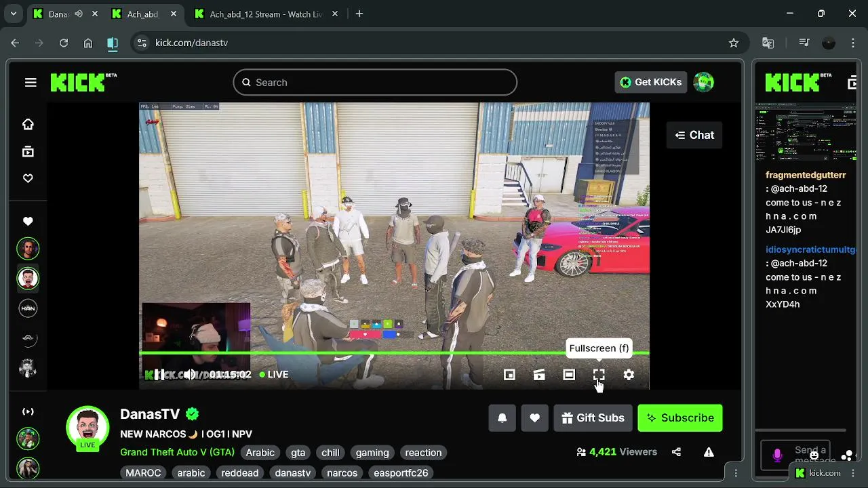Viewport: 868px width, 488px height.
Task: Open the translate page icon
Action: 768,43
